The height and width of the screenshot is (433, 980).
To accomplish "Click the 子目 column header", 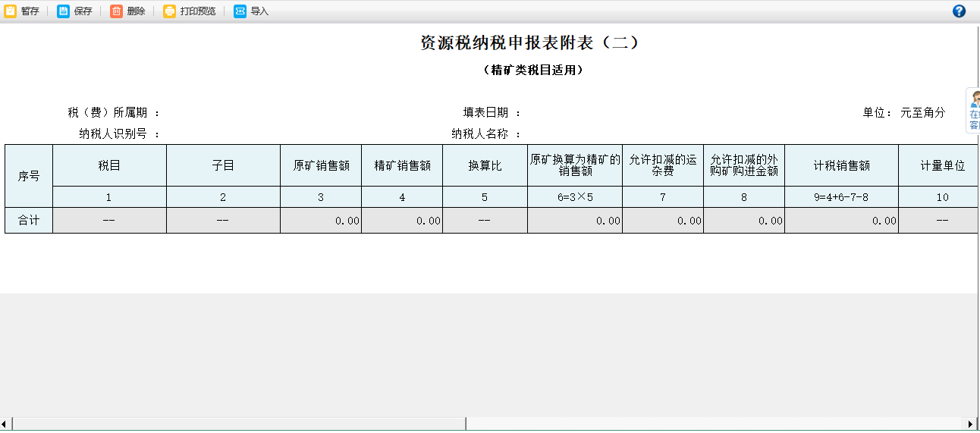I will pos(223,165).
